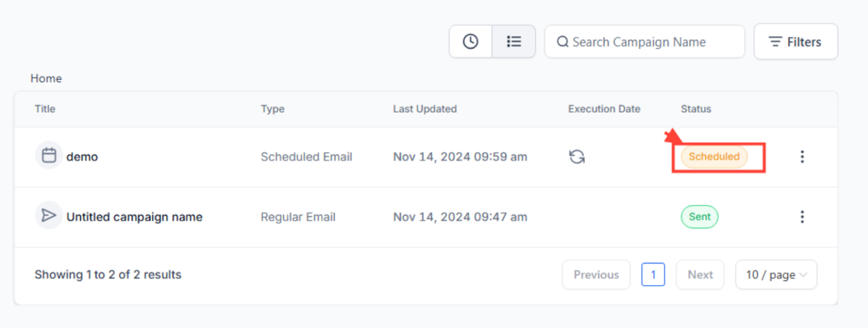The image size is (868, 328).
Task: Select page 1 in pagination
Action: [653, 275]
